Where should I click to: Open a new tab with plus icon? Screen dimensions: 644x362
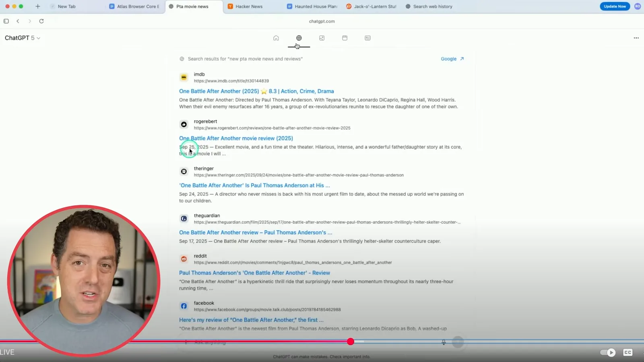[38, 6]
